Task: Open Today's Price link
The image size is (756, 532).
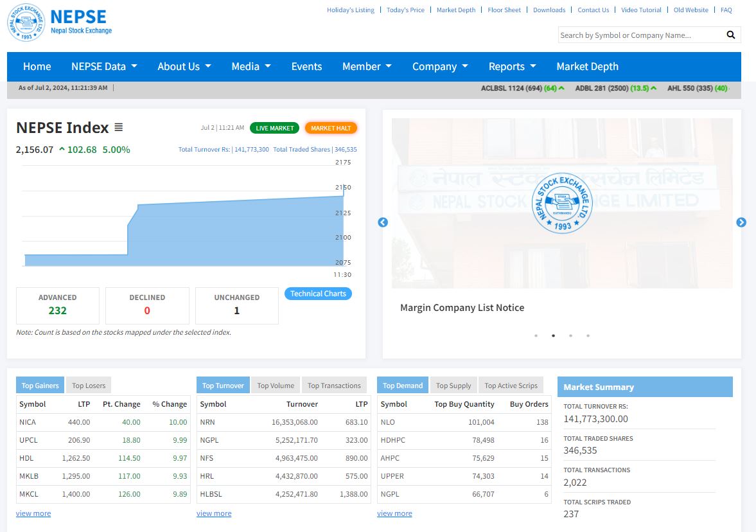Action: tap(405, 10)
